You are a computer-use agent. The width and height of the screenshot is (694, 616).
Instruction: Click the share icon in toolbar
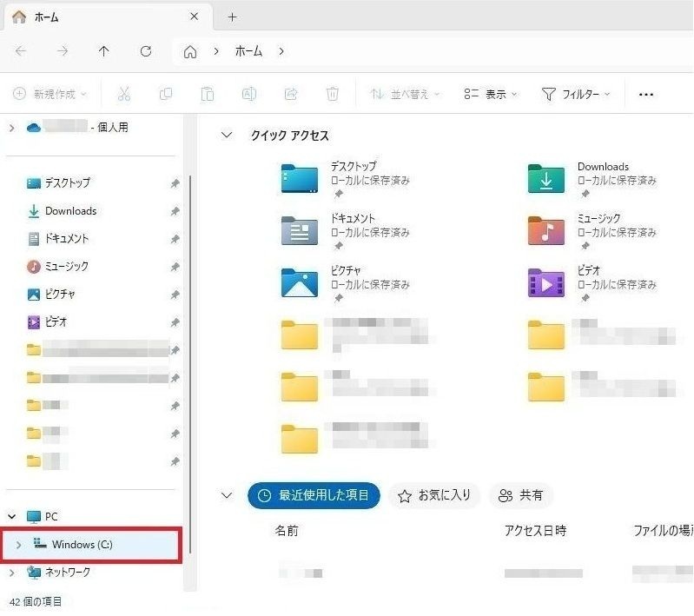pos(291,94)
